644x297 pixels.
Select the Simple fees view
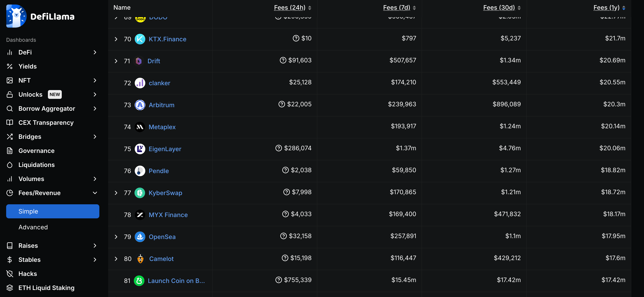click(53, 211)
